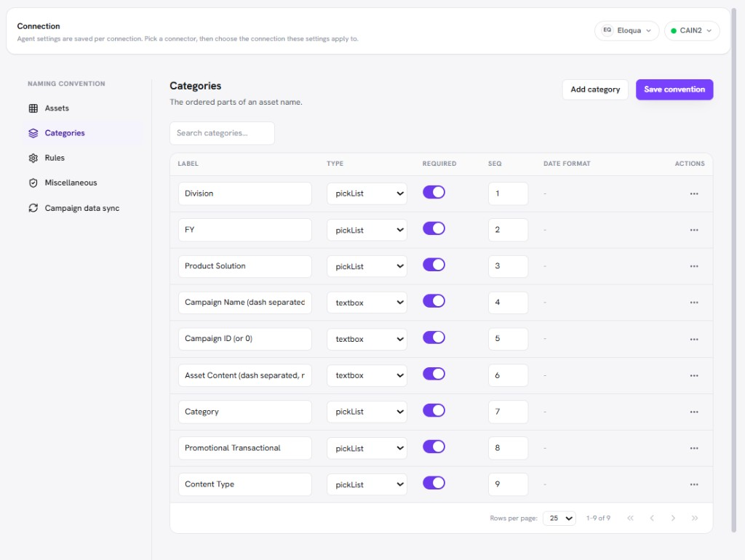Open type dropdown for FY row
745x560 pixels.
tap(367, 230)
